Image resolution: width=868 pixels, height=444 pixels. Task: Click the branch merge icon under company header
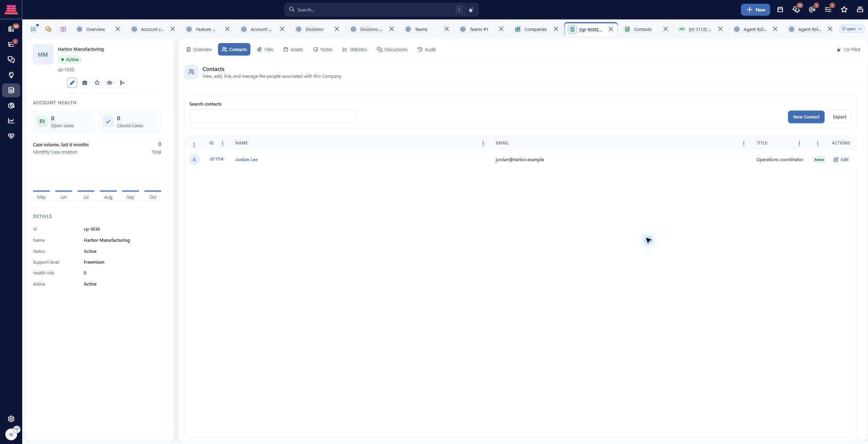[122, 83]
